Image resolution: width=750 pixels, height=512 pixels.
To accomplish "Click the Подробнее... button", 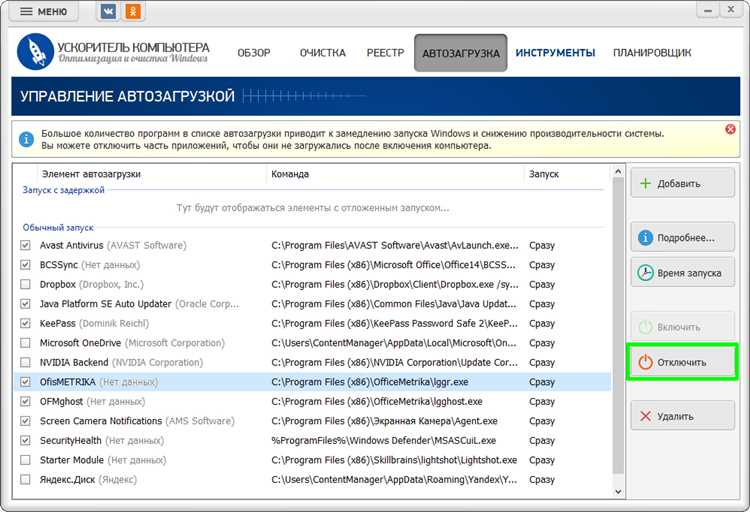I will pyautogui.click(x=683, y=237).
